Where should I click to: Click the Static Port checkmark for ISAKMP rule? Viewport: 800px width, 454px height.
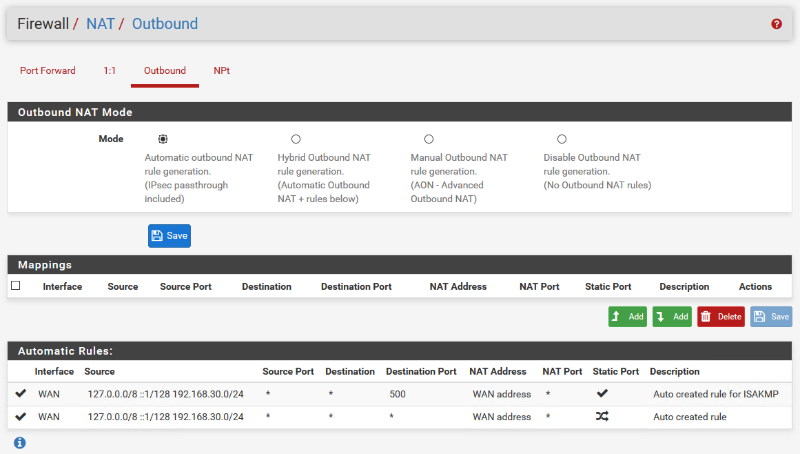(602, 394)
